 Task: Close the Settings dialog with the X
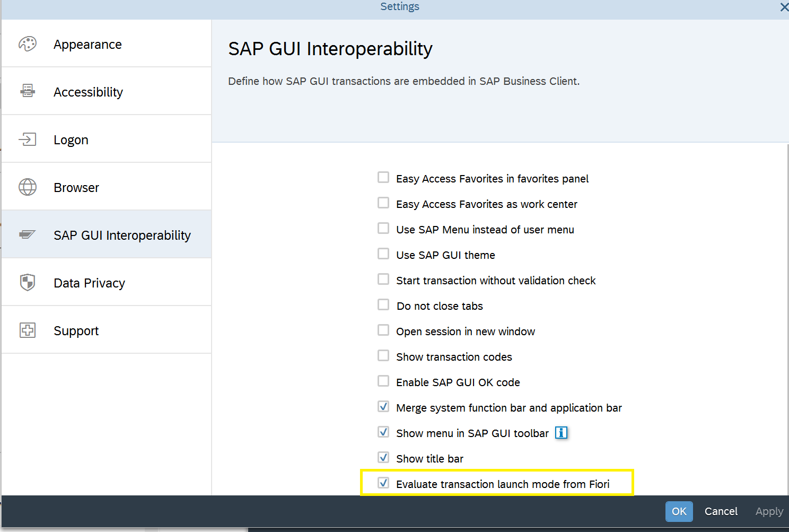[784, 7]
